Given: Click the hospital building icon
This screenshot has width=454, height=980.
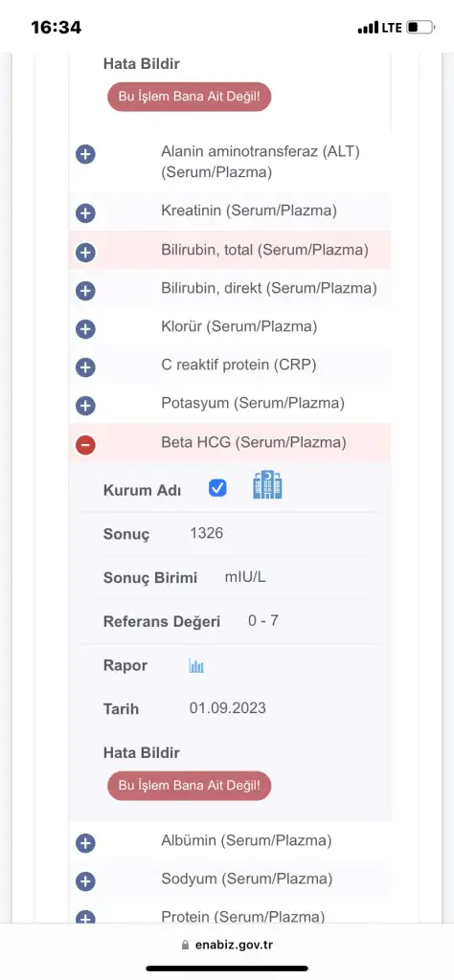Looking at the screenshot, I should click(x=267, y=485).
